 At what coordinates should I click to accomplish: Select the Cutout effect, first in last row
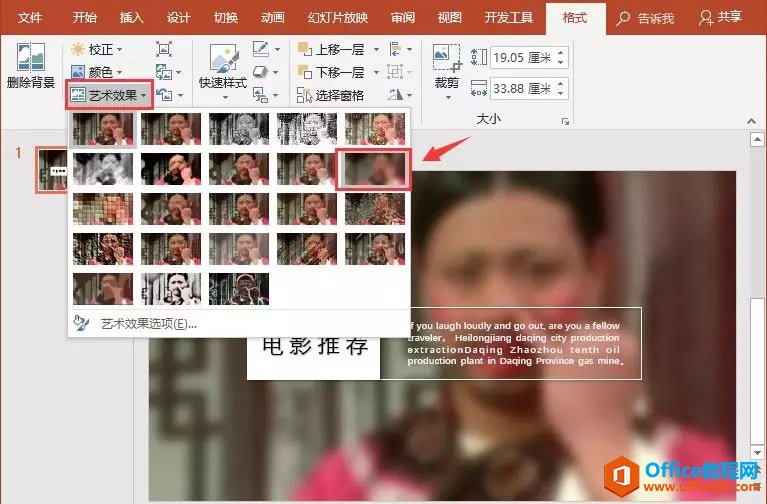[x=103, y=289]
